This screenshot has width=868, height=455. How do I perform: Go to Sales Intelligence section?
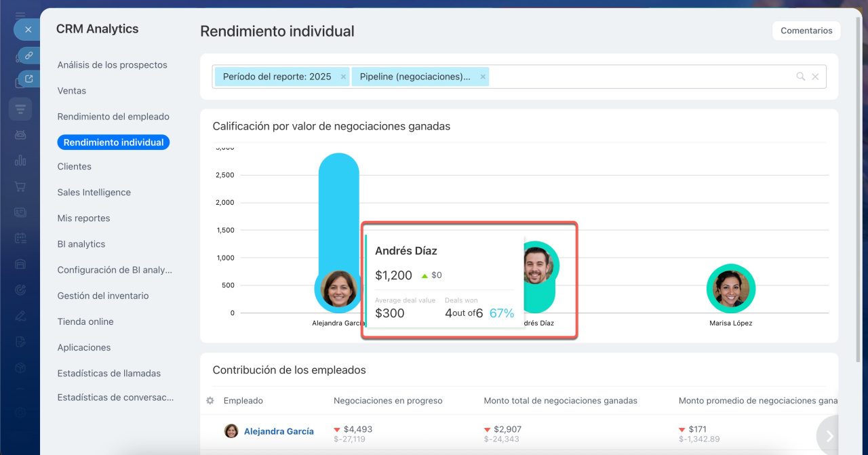click(x=94, y=193)
